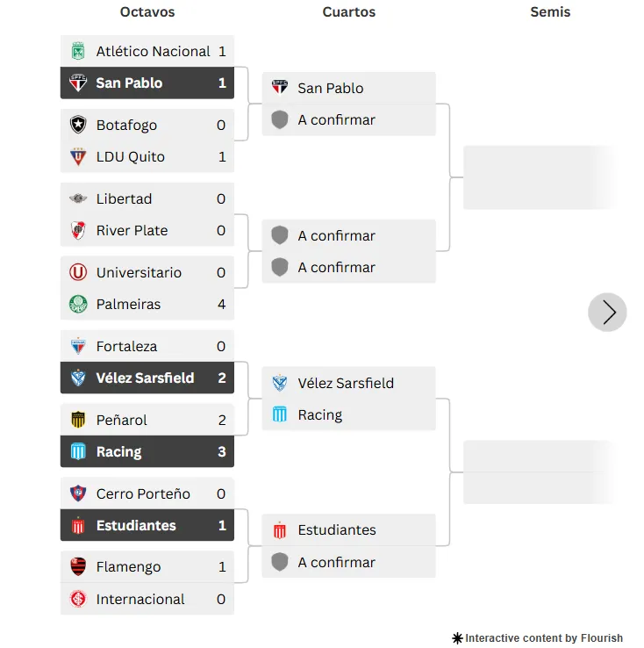Open the Flourish interactive content link
The width and height of the screenshot is (644, 648).
[x=537, y=638]
